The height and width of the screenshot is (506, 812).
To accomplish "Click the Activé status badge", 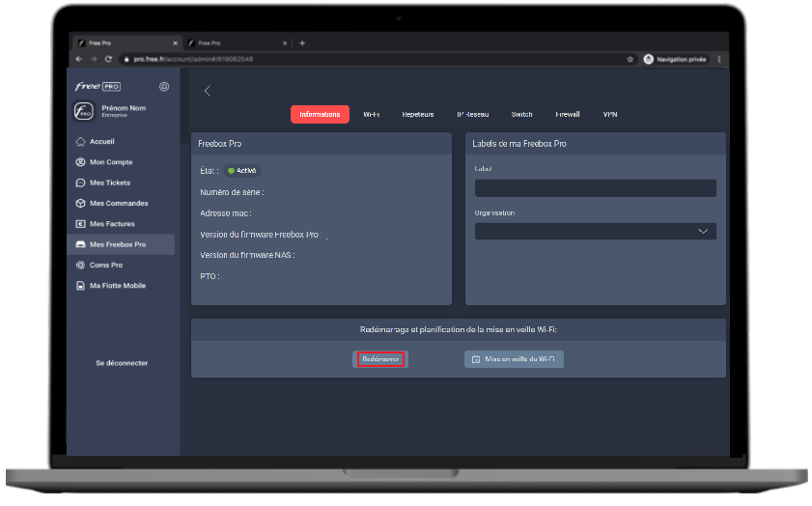I will tap(242, 170).
